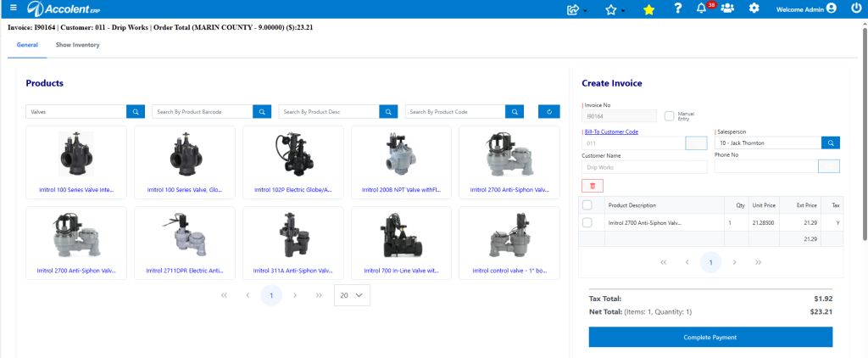Screen dimensions: 868x358
Task: Go to next invoice items page
Action: pyautogui.click(x=735, y=262)
